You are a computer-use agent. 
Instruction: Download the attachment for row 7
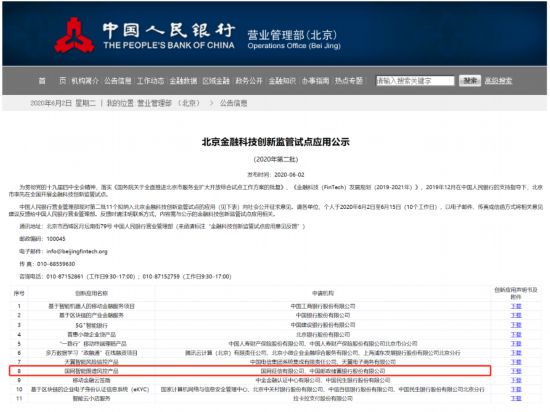(x=516, y=362)
